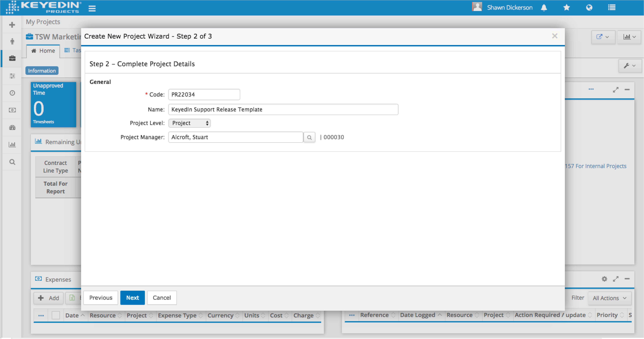Click Cancel in the wizard footer
The image size is (644, 339).
[162, 298]
